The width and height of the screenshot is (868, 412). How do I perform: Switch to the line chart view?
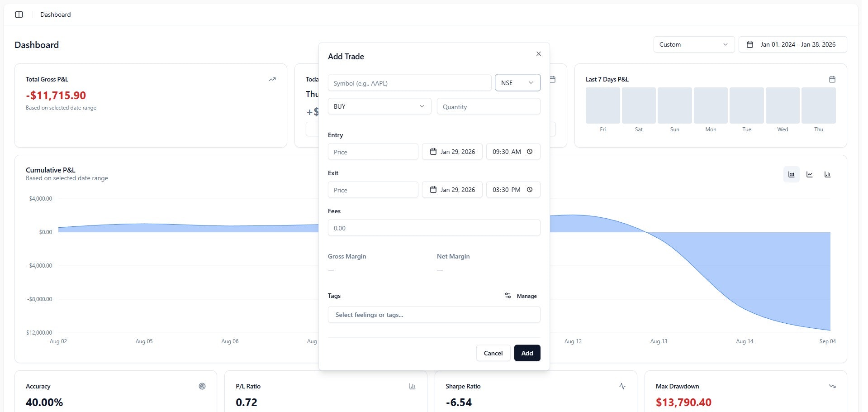coord(809,174)
